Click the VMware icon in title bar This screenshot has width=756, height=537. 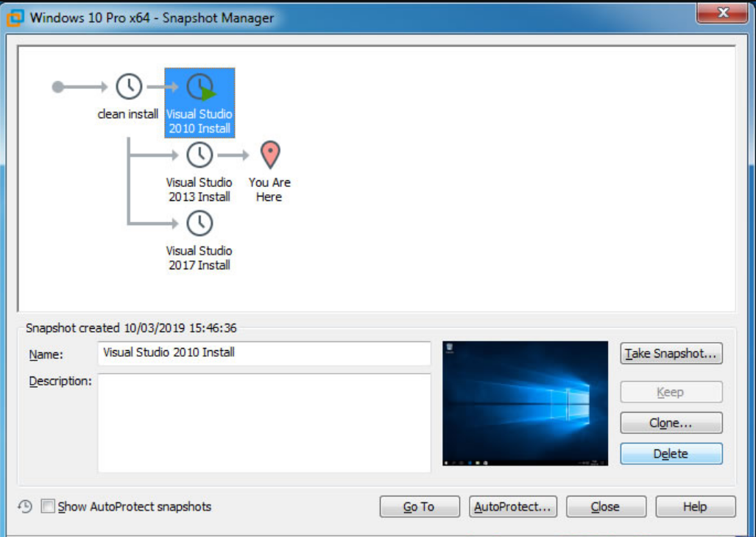(x=15, y=18)
